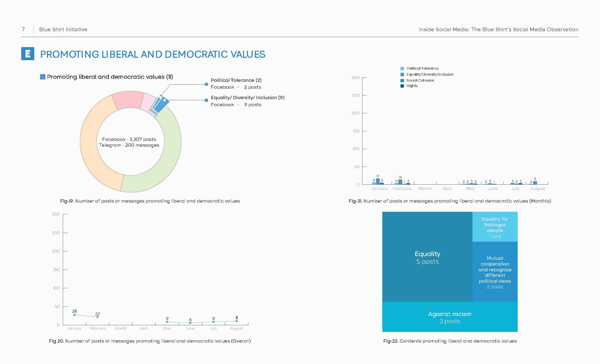
Task: Click the January bar labeled 17
Action: pyautogui.click(x=378, y=182)
